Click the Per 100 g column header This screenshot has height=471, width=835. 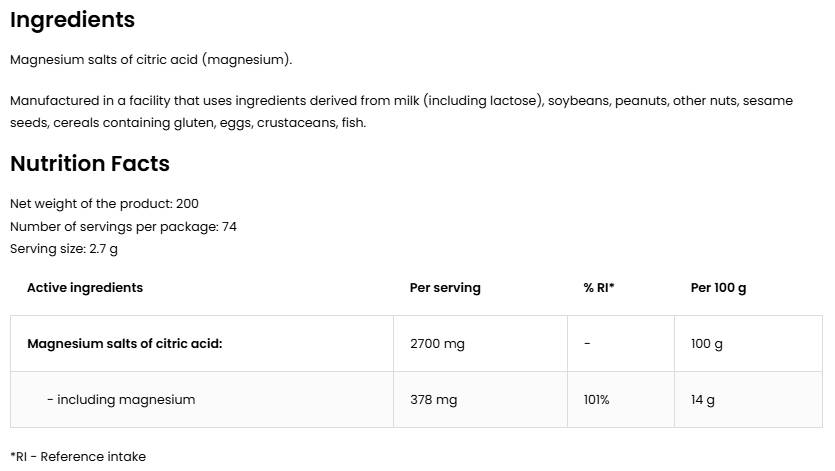click(718, 288)
